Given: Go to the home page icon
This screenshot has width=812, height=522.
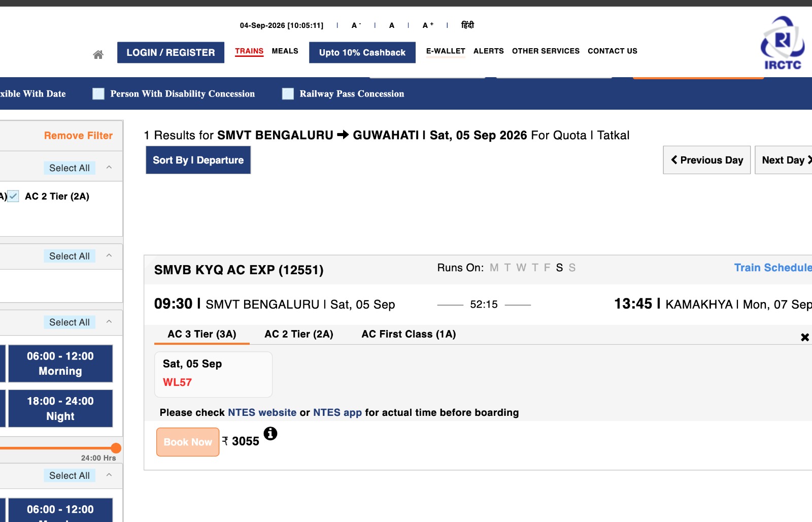Looking at the screenshot, I should tap(98, 54).
